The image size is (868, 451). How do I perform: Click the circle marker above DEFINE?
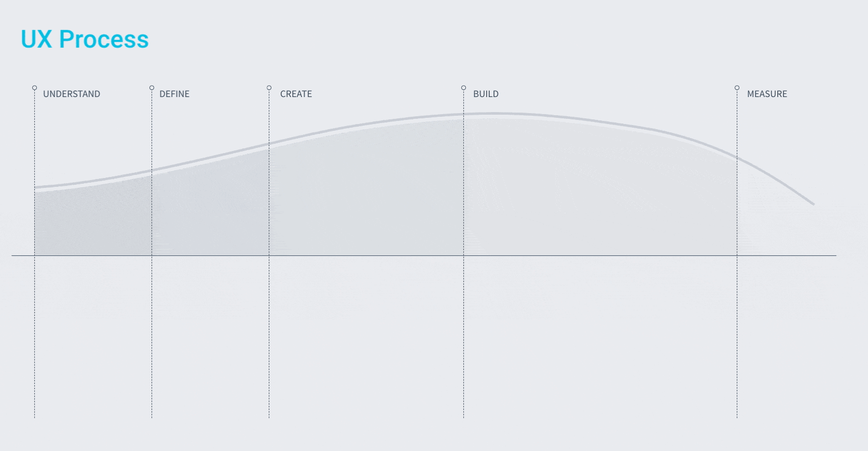coord(151,88)
